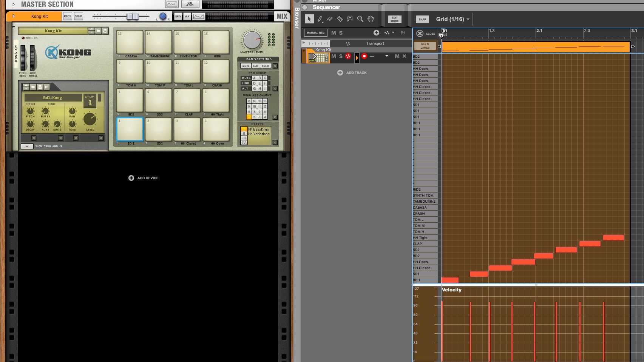644x362 pixels.
Task: Toggle pad MUTE in Pad Settings
Action: pos(246,66)
